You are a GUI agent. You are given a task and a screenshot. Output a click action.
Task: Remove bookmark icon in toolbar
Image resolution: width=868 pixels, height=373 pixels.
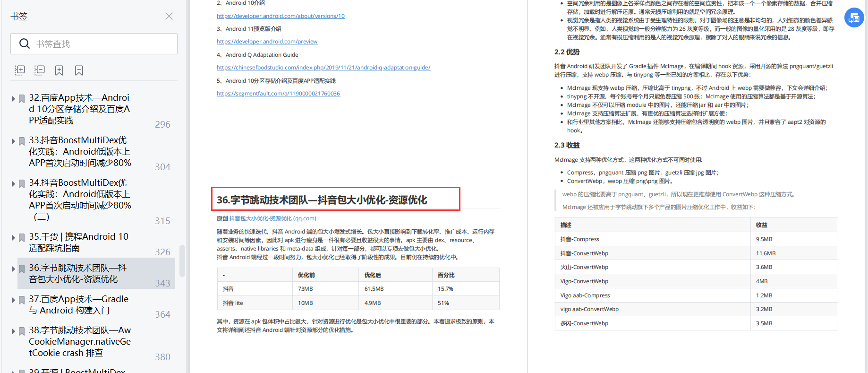click(79, 70)
